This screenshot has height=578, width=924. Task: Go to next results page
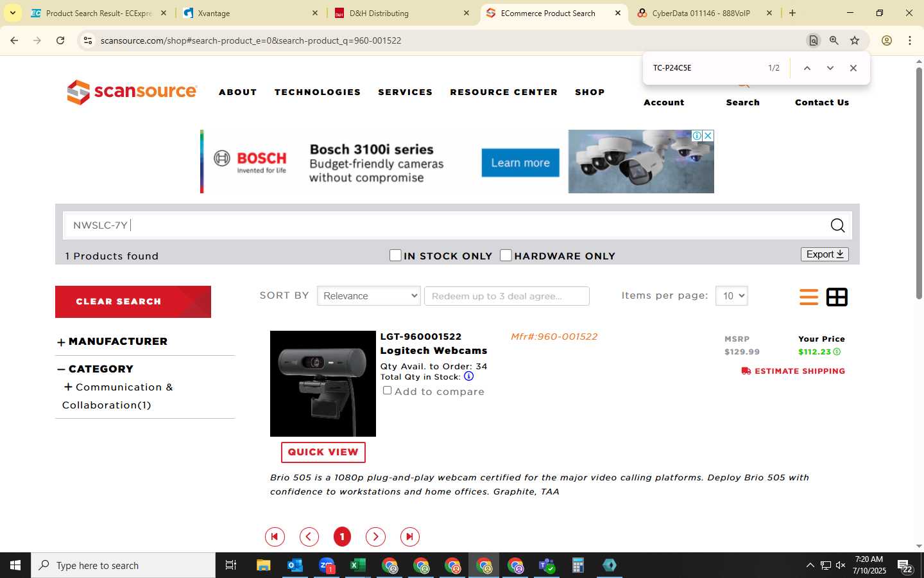pyautogui.click(x=375, y=536)
